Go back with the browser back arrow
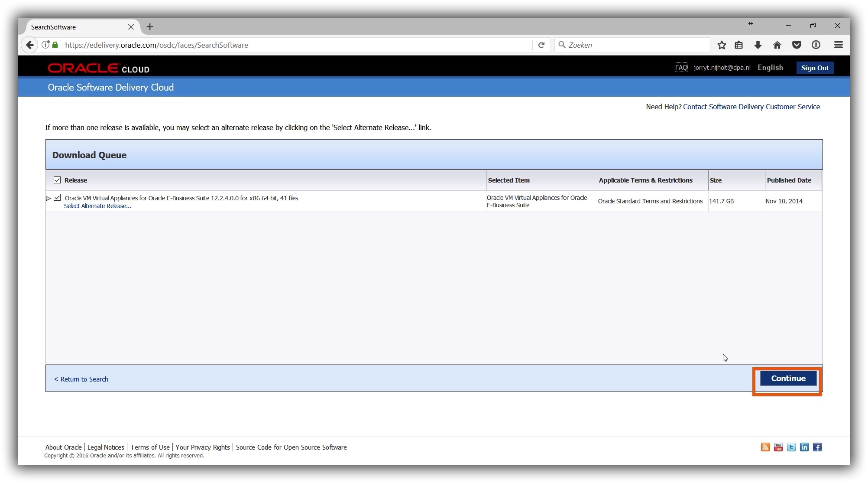The height and width of the screenshot is (483, 868). coord(29,45)
